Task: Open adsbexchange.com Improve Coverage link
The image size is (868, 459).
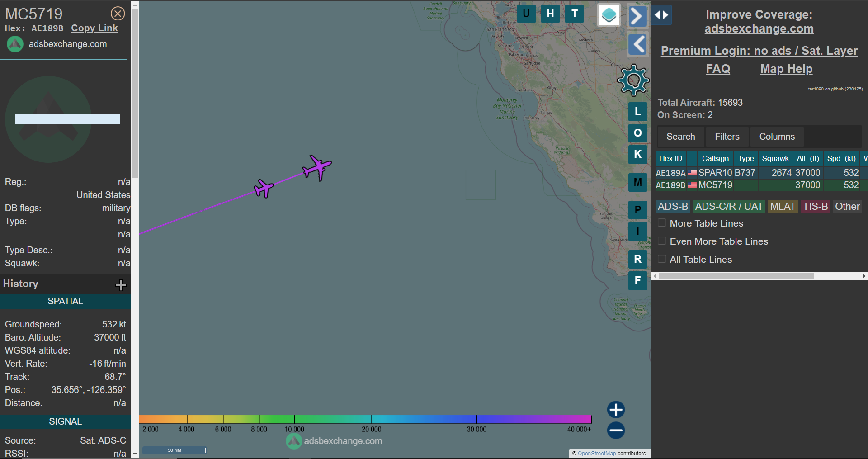Action: 759,29
